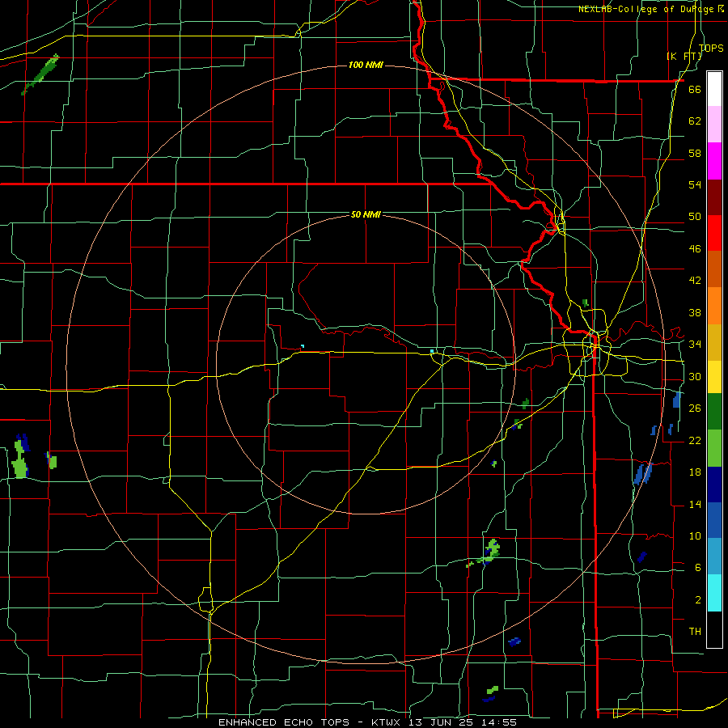
Task: Click the light pink 62 kft swatch
Action: [x=714, y=124]
